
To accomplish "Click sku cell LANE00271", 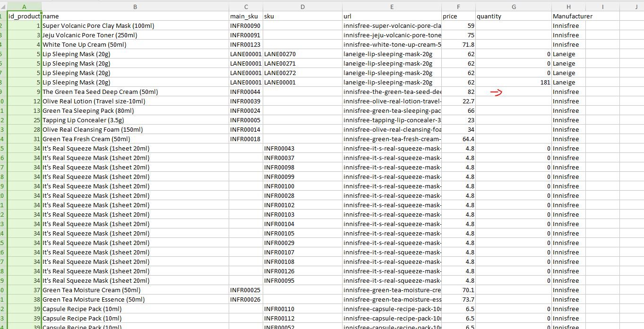I will click(x=302, y=63).
